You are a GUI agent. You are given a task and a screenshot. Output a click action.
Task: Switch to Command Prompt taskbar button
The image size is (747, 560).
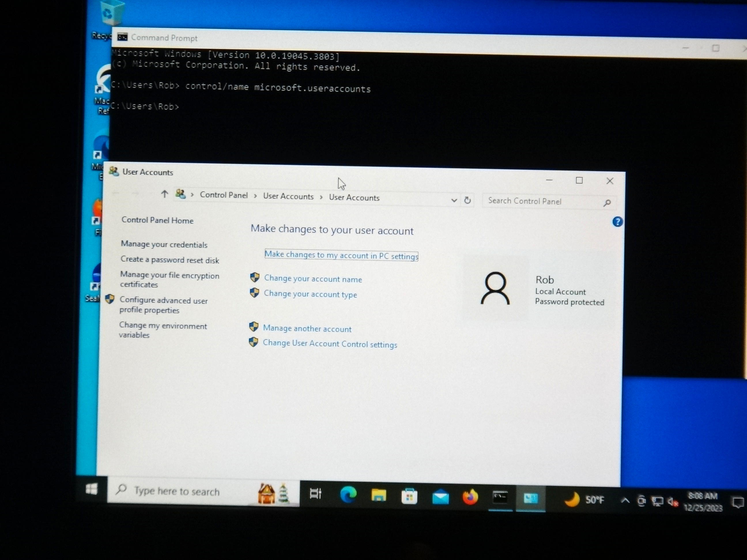[500, 497]
